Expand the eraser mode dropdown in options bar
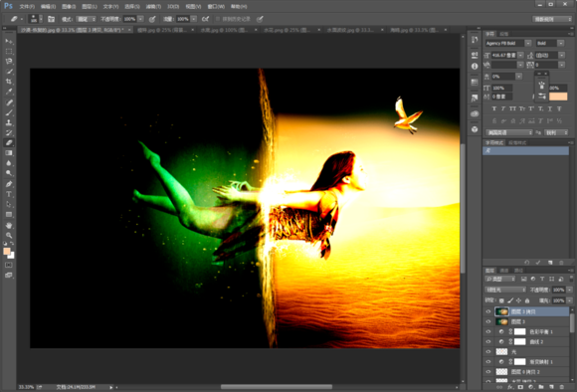The height and width of the screenshot is (392, 577). [x=87, y=19]
